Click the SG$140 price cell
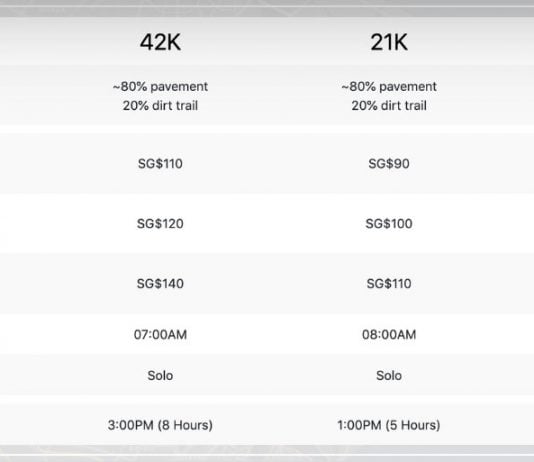534x462 pixels. (160, 284)
